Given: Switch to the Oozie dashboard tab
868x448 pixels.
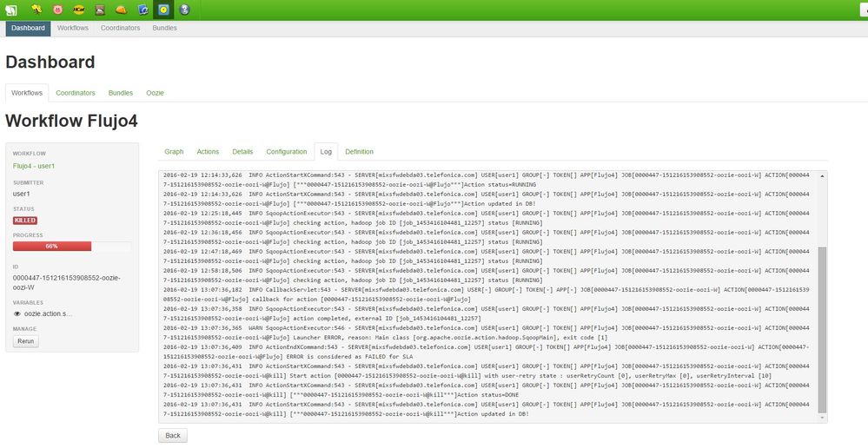Looking at the screenshot, I should (x=155, y=93).
